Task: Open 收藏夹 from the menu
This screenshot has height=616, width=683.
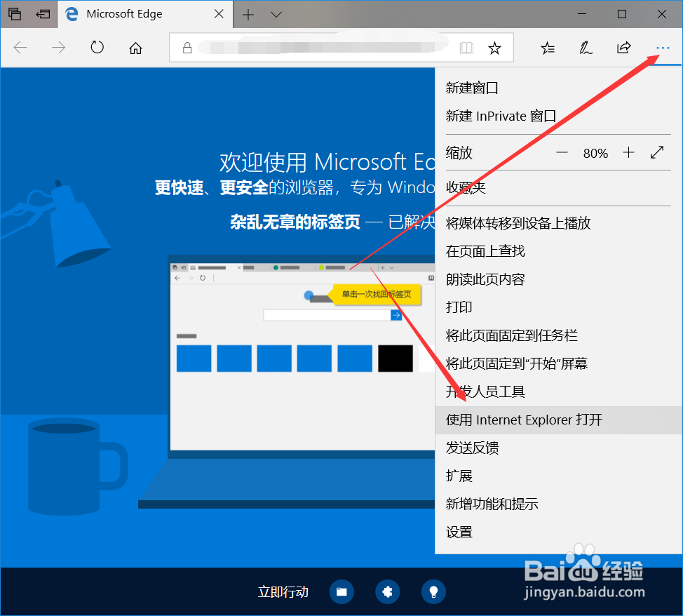Action: 558,187
